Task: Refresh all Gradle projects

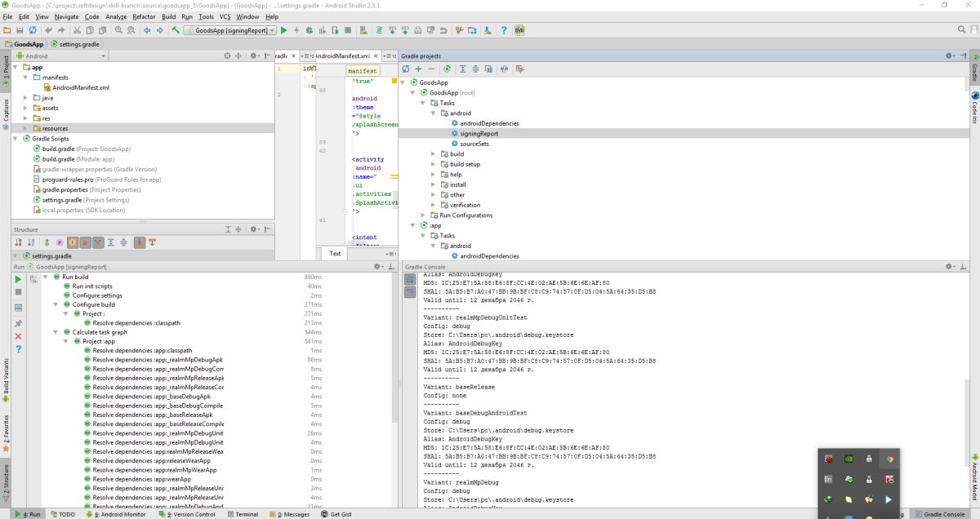Action: click(405, 69)
